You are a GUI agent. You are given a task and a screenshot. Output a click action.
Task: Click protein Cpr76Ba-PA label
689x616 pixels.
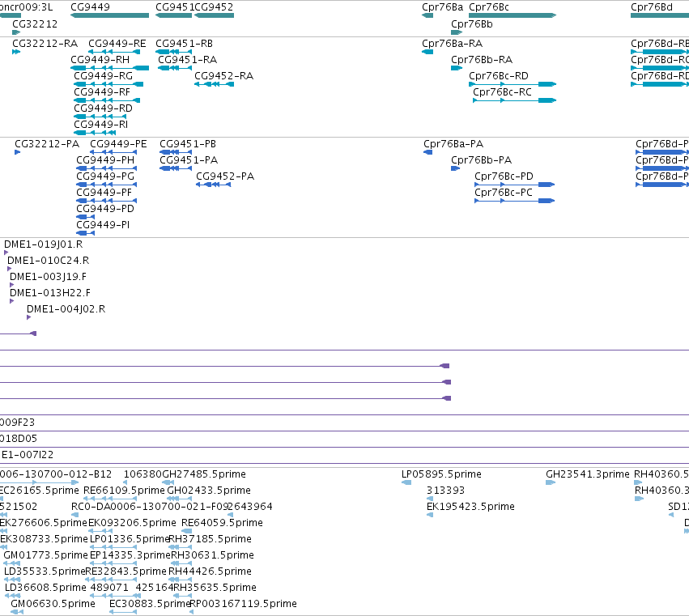point(453,144)
